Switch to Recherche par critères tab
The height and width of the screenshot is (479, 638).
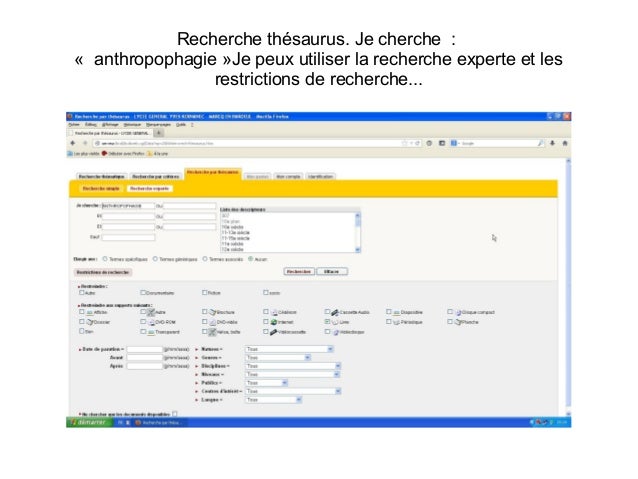click(155, 177)
